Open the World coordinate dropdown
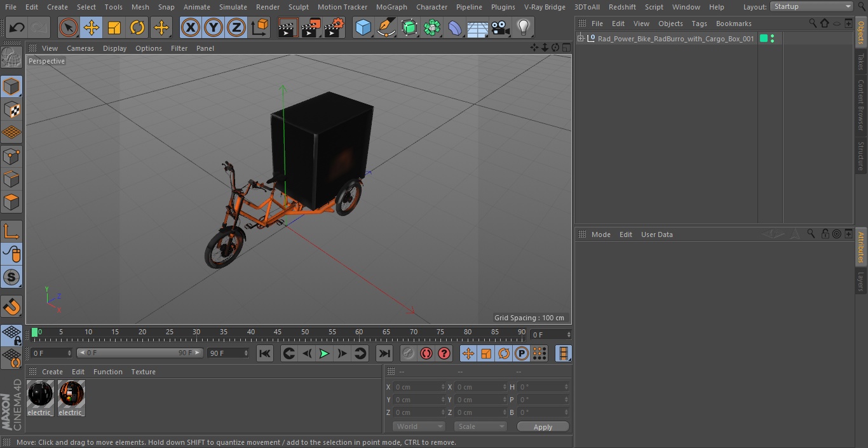 coord(419,426)
